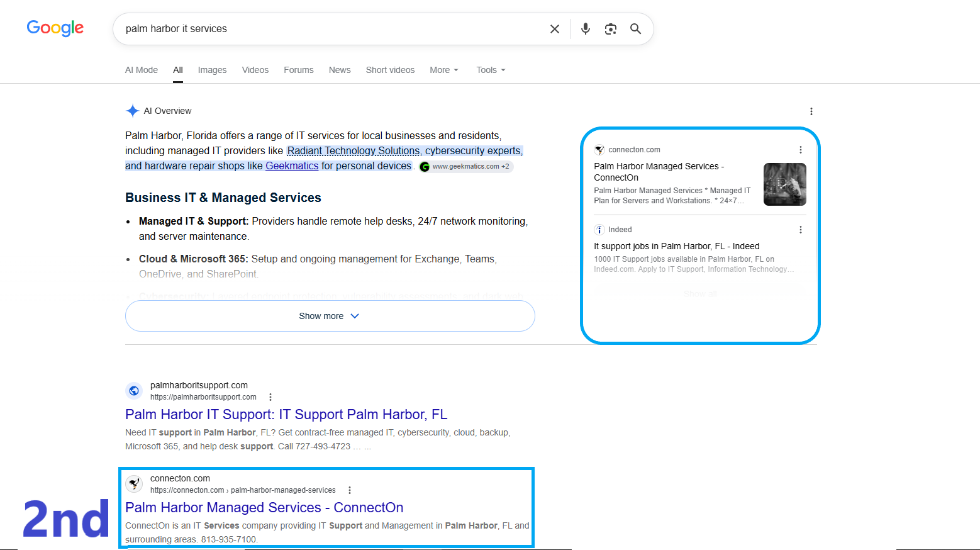Click the www.geekmatics.com +2 source chip
Viewport: 980px width, 550px height.
tap(466, 167)
